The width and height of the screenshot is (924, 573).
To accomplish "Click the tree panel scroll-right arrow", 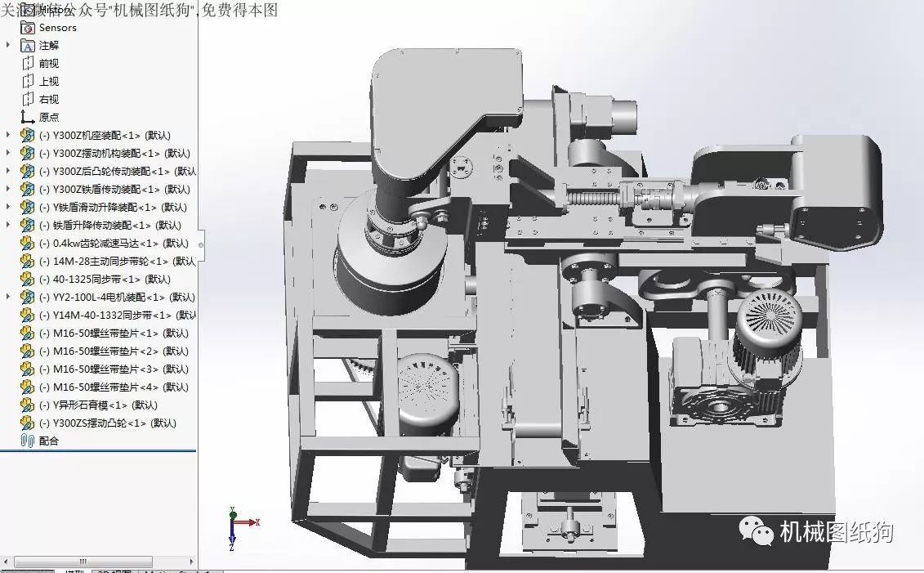I will 191,562.
